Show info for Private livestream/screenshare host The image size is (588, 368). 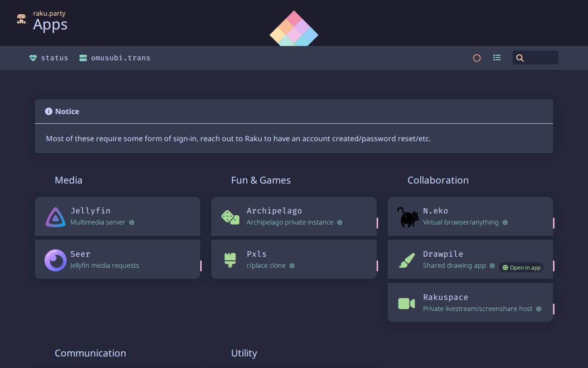538,309
